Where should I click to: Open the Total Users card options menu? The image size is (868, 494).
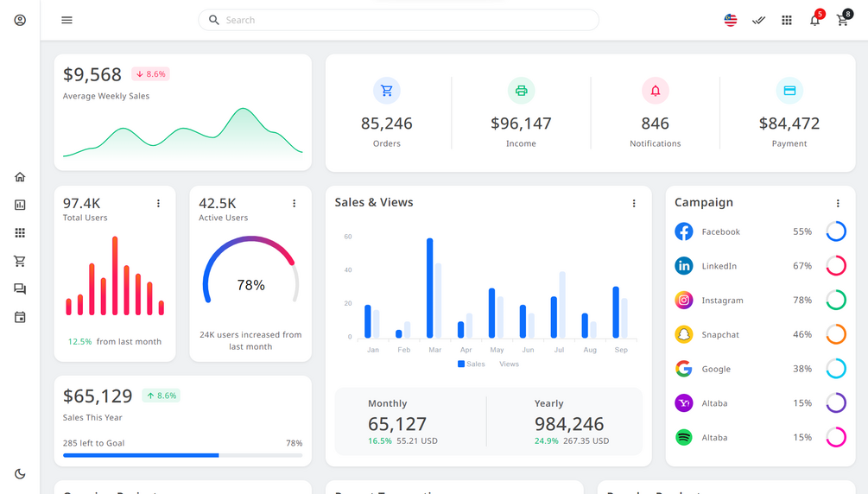pyautogui.click(x=158, y=203)
